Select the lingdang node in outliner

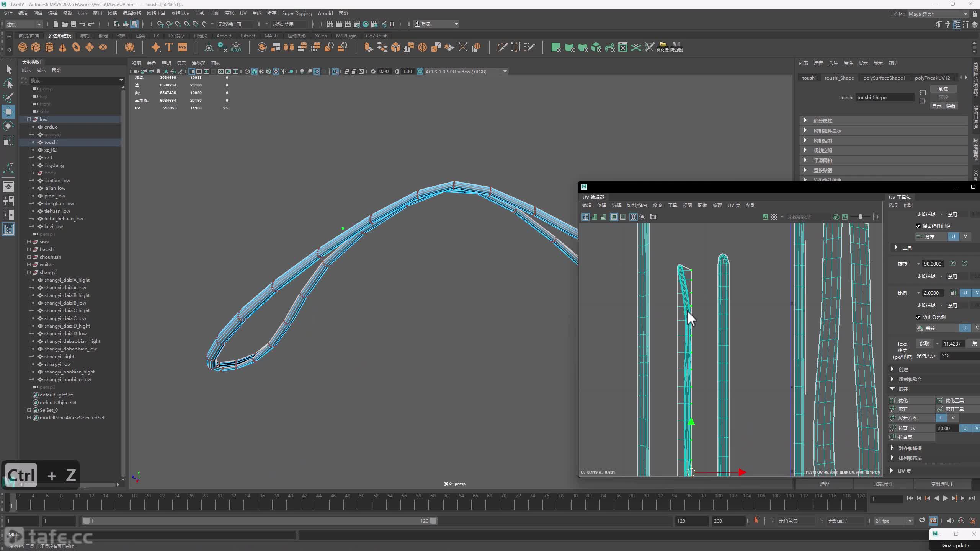(54, 165)
